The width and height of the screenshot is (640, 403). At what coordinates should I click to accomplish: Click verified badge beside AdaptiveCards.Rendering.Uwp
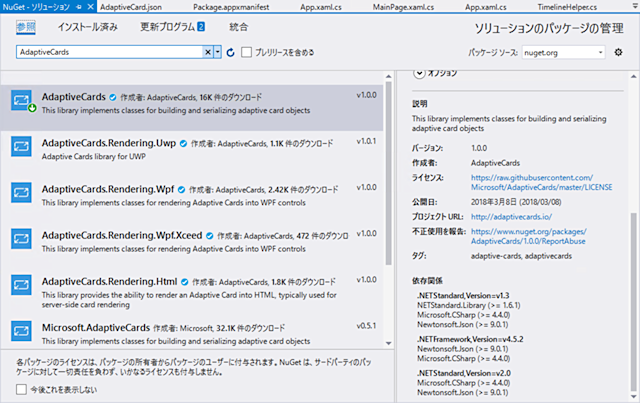click(x=183, y=144)
